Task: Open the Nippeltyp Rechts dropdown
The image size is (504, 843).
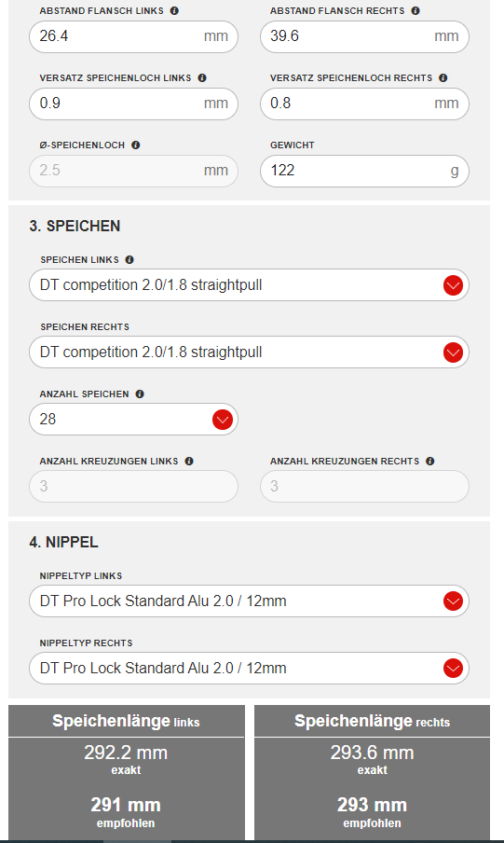Action: pyautogui.click(x=249, y=669)
